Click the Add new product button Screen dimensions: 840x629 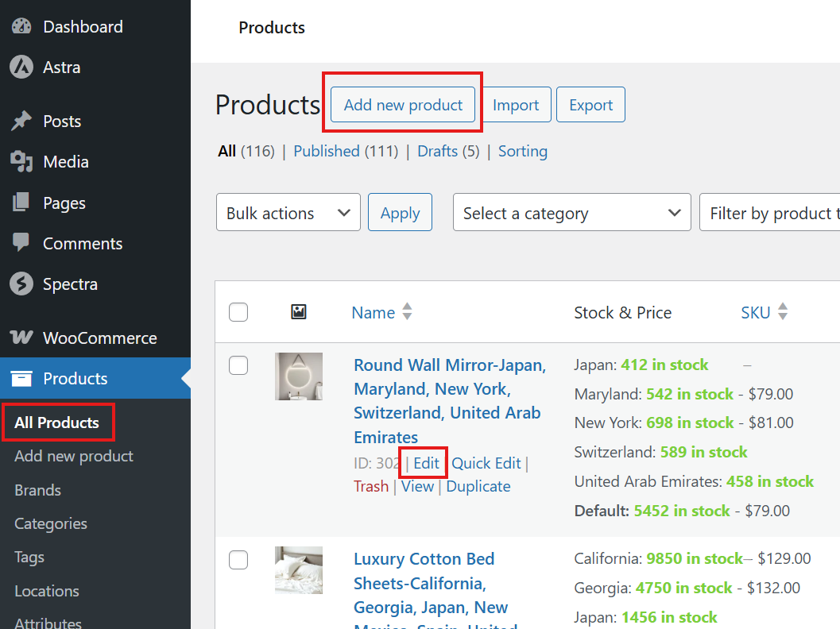coord(403,105)
